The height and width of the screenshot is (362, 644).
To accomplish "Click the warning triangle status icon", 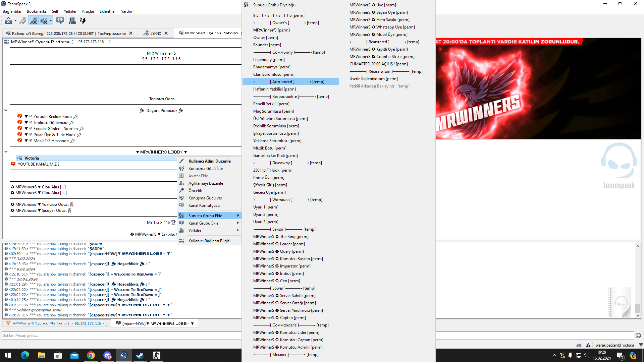I will [588, 345].
